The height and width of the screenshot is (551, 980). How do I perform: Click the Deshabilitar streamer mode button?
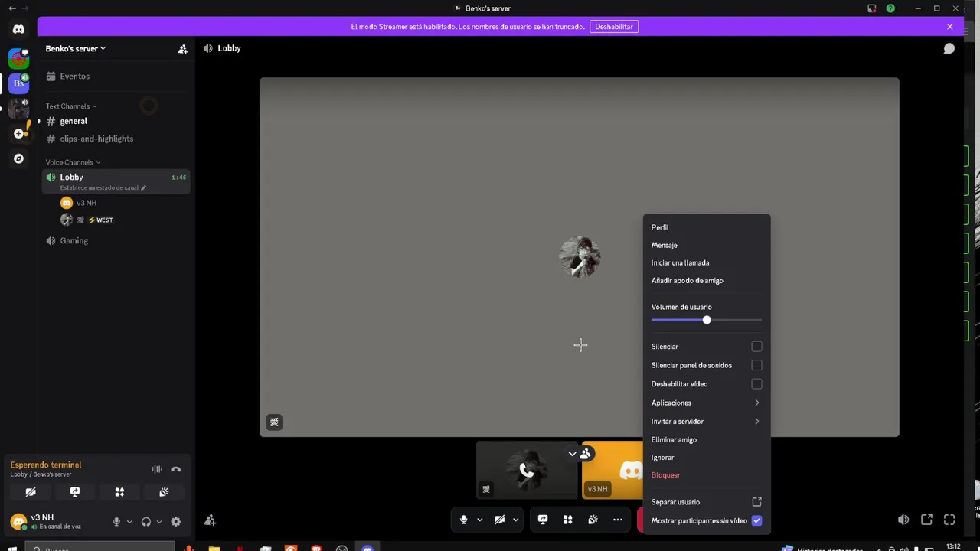[x=614, y=27]
